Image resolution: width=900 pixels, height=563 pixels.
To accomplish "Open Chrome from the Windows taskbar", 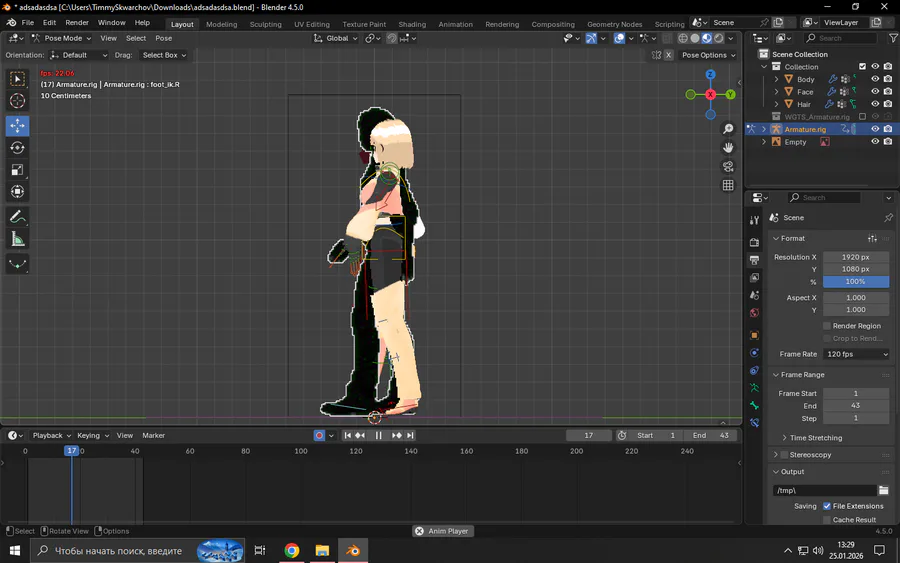I will click(x=291, y=550).
